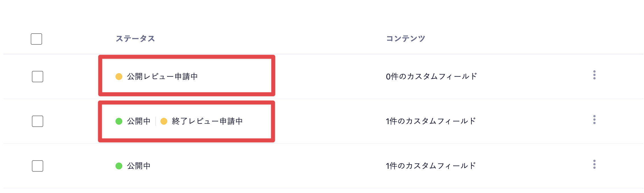Click the green dot in the 終了レビュー申請中 row
The width and height of the screenshot is (644, 193).
(119, 121)
